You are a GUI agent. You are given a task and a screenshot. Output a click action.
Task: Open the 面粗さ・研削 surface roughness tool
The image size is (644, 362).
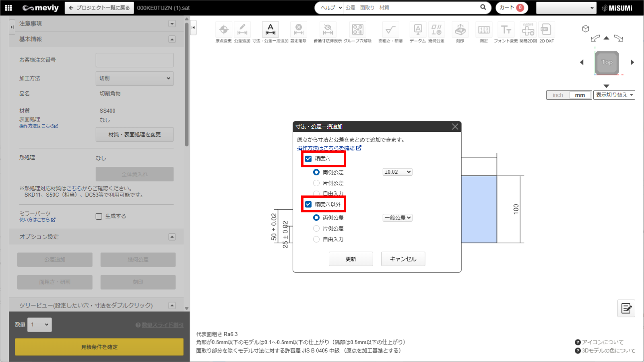(x=390, y=30)
